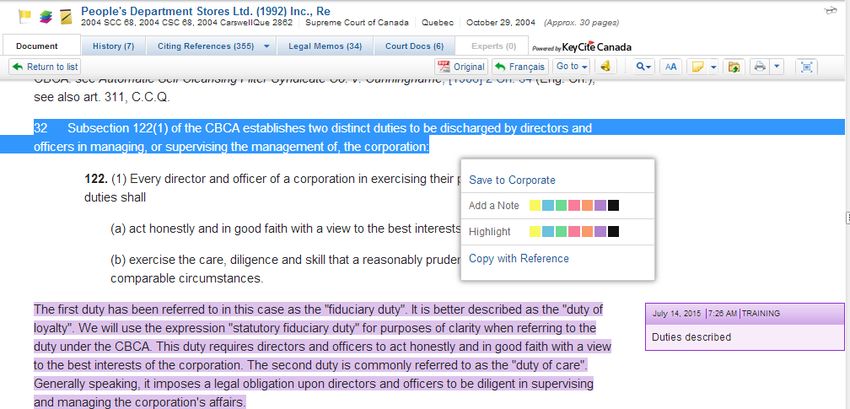Pick purple swatch in Highlight row
This screenshot has height=409, width=850.
pyautogui.click(x=600, y=232)
